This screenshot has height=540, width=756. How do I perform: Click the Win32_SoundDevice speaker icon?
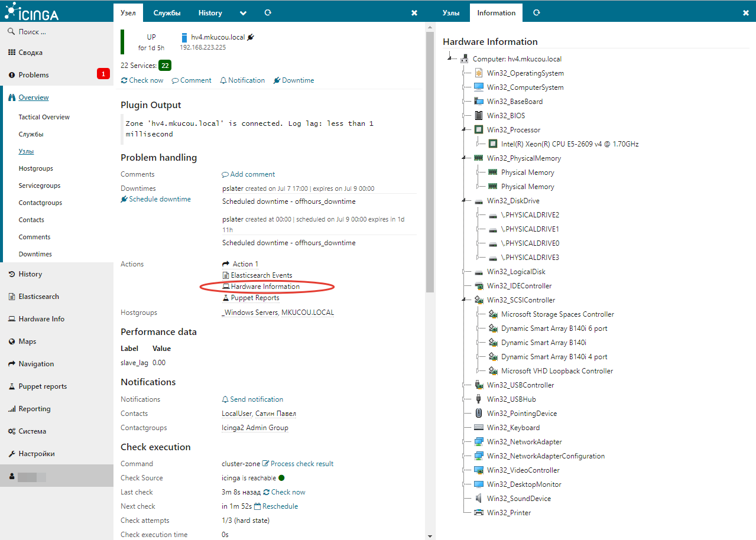tap(479, 498)
